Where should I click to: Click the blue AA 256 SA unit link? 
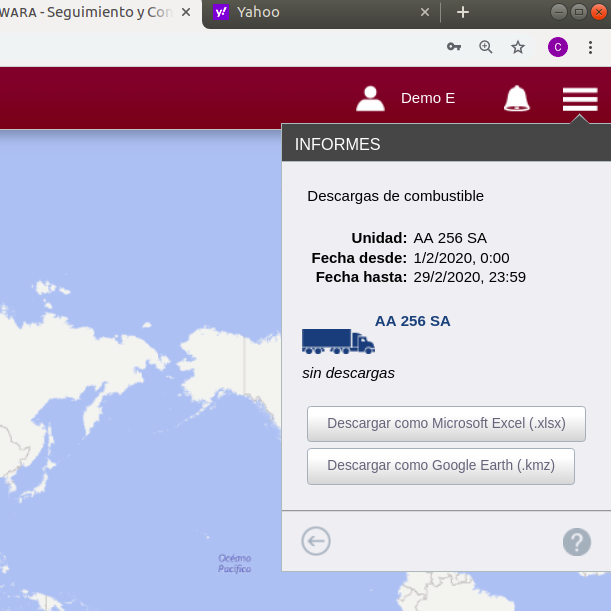[412, 321]
